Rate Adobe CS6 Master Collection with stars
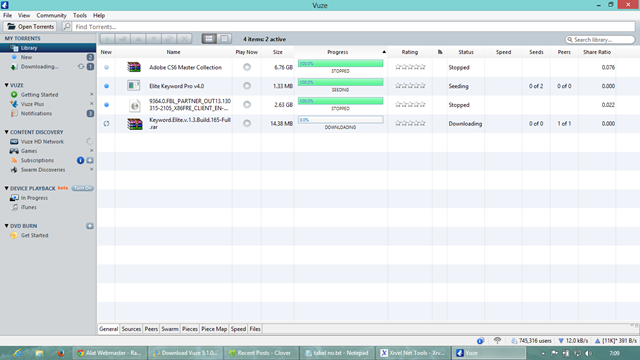The height and width of the screenshot is (360, 640). coord(410,67)
